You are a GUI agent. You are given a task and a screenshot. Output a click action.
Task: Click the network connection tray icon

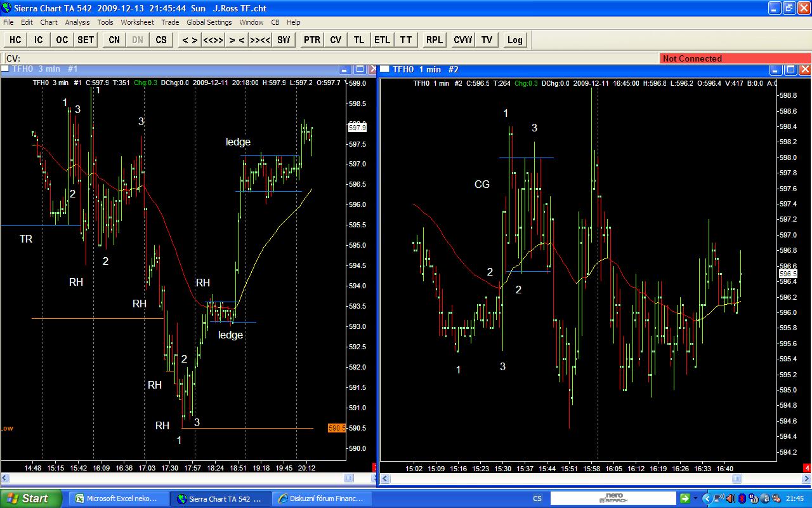coord(720,498)
